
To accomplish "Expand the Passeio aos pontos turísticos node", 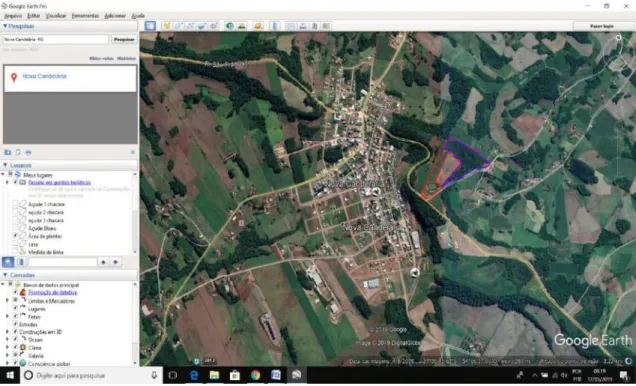I will 7,182.
